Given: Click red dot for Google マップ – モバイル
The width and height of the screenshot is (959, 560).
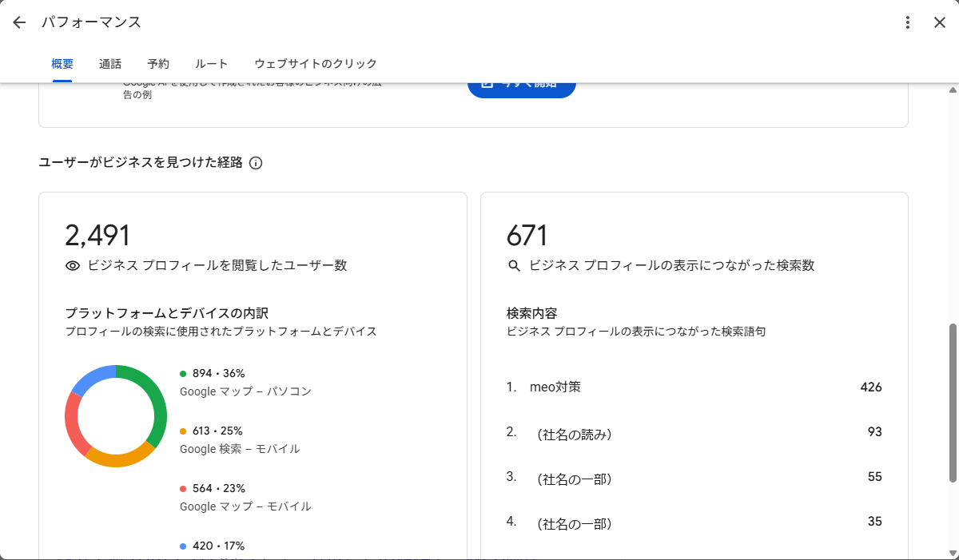Looking at the screenshot, I should (x=183, y=489).
